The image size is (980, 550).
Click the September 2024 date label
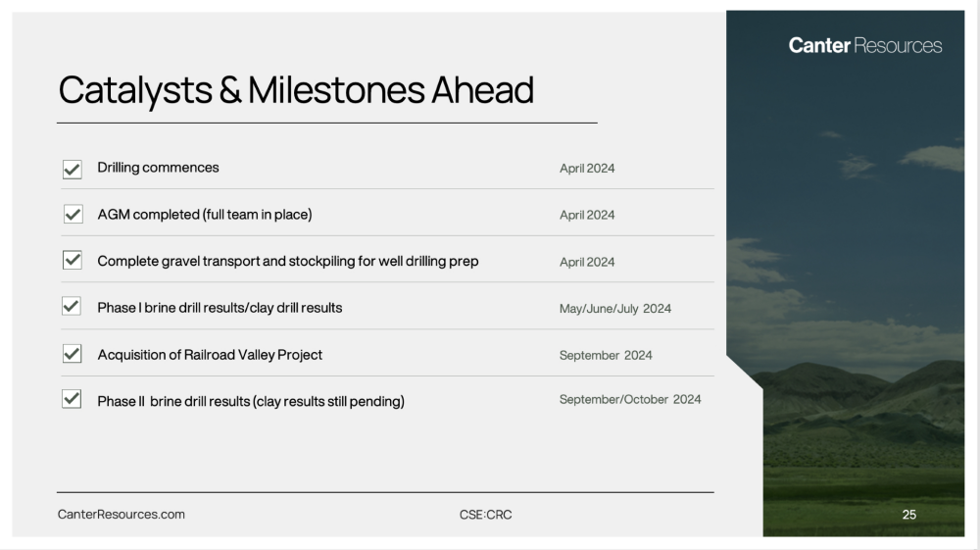606,355
